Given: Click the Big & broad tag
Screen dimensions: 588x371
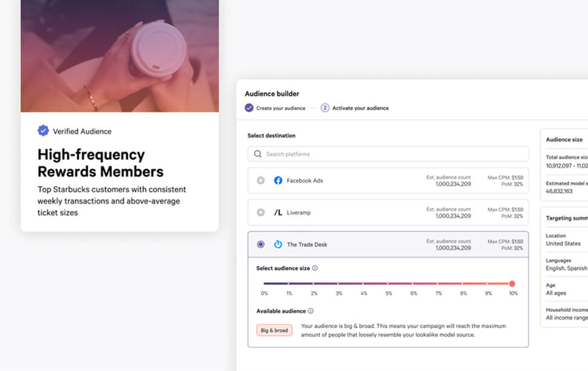Looking at the screenshot, I should pos(273,331).
